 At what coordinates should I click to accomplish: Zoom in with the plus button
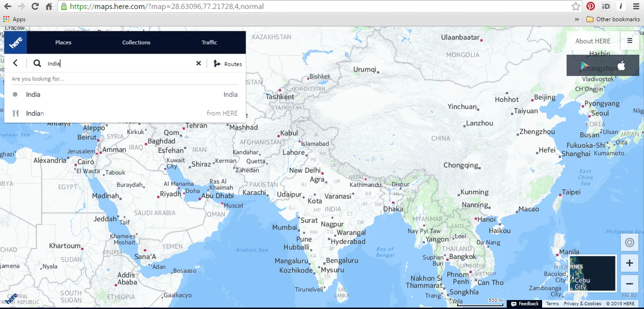pos(630,263)
